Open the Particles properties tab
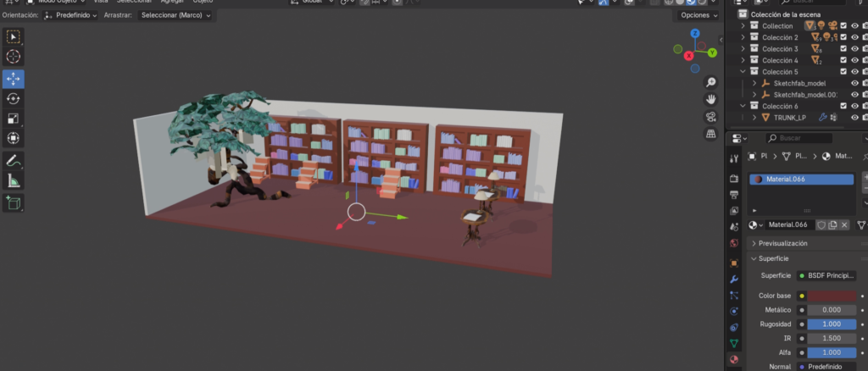868x371 pixels. click(x=734, y=296)
